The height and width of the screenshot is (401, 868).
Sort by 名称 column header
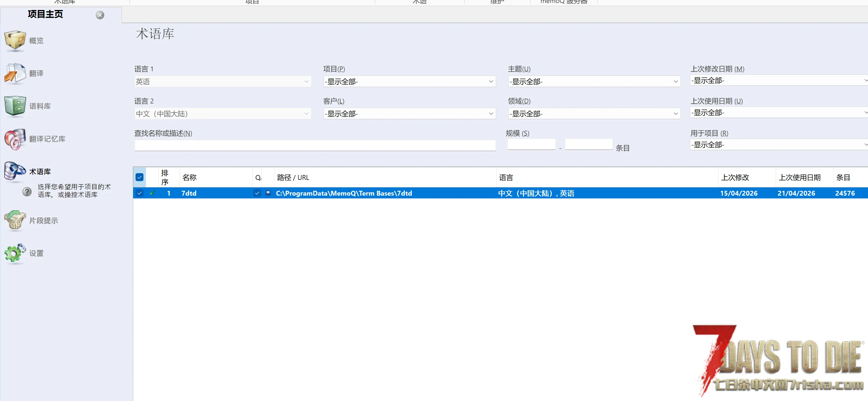(x=189, y=177)
